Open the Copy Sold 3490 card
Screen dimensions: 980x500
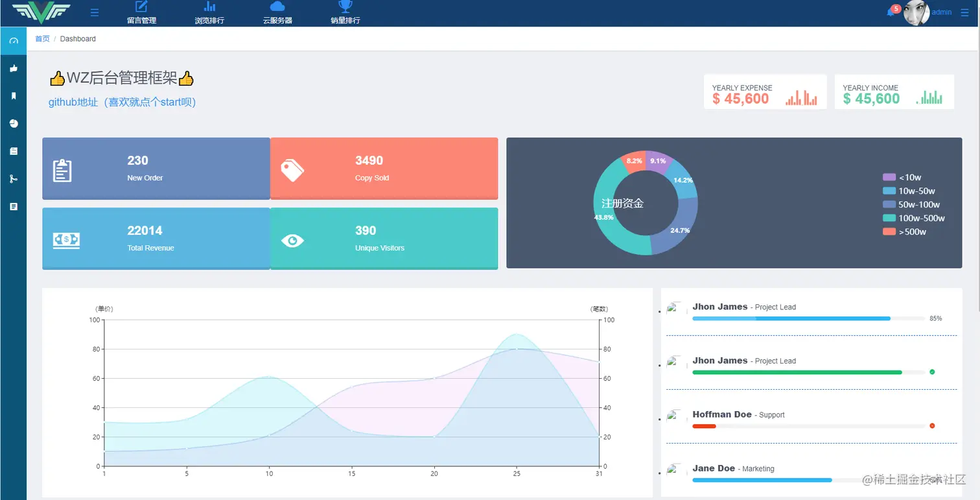(384, 169)
